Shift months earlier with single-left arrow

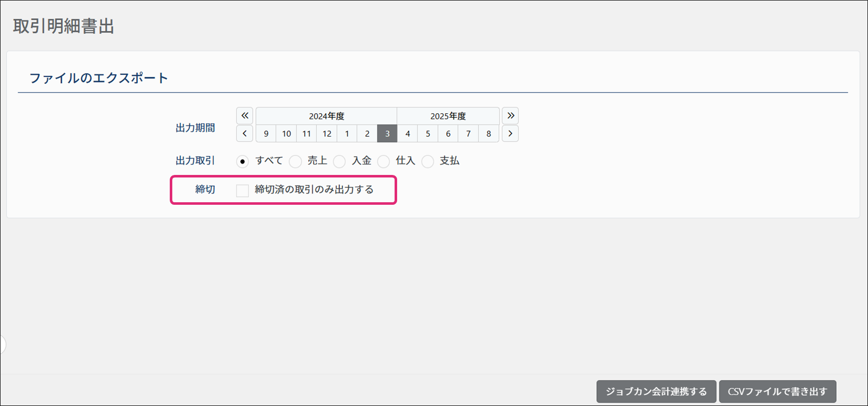(245, 133)
